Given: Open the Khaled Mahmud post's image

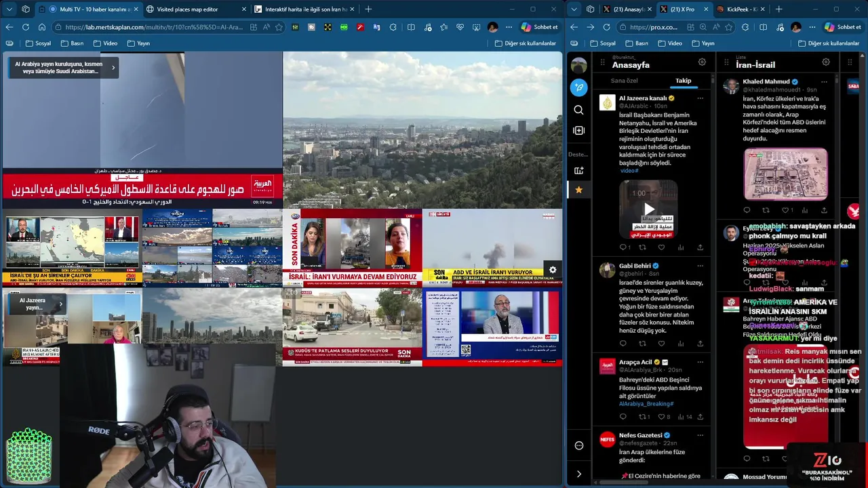Looking at the screenshot, I should (785, 174).
